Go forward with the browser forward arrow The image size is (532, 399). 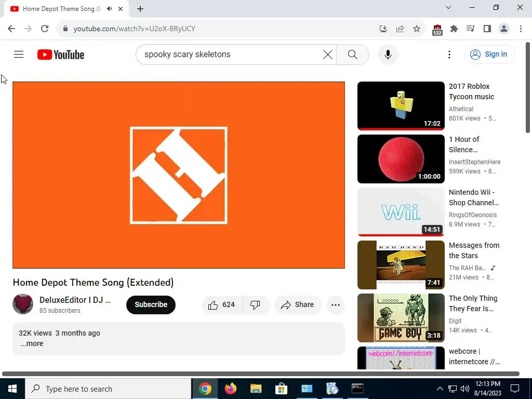pyautogui.click(x=28, y=29)
